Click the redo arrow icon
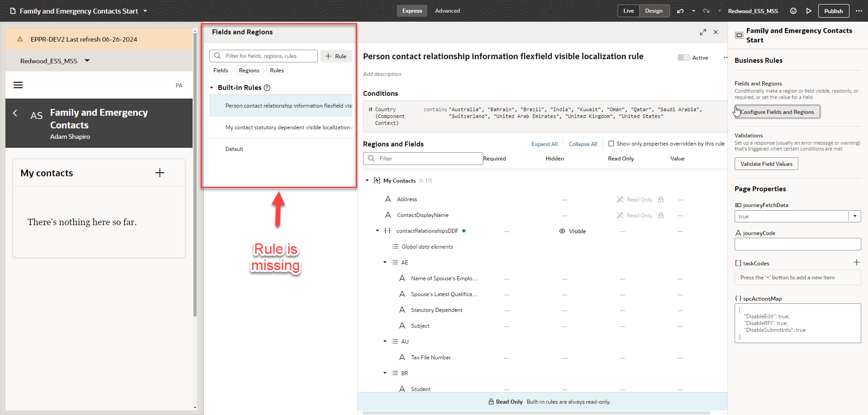 pyautogui.click(x=706, y=11)
